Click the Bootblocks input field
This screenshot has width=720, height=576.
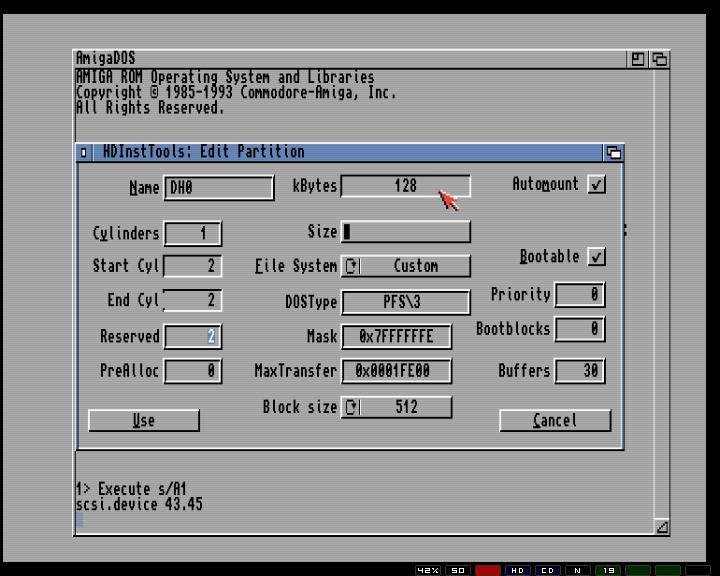(580, 329)
